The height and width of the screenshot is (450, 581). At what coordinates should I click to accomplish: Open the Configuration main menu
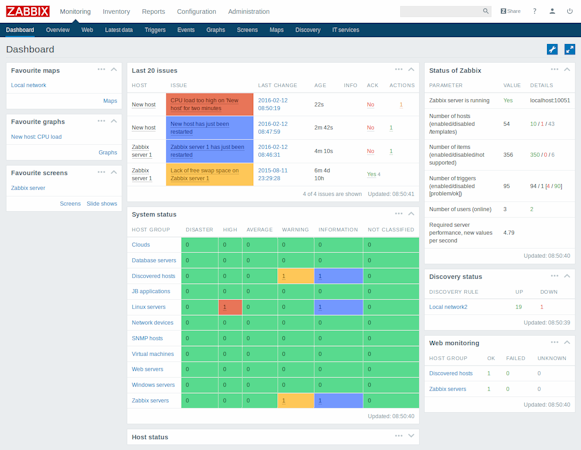pyautogui.click(x=196, y=11)
